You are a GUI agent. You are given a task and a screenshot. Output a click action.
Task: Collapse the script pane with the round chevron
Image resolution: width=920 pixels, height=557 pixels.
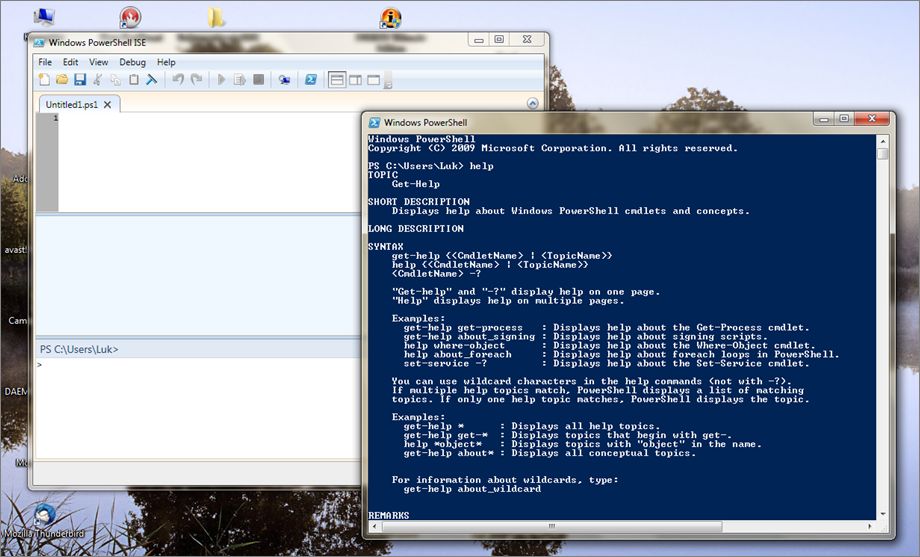pyautogui.click(x=532, y=103)
